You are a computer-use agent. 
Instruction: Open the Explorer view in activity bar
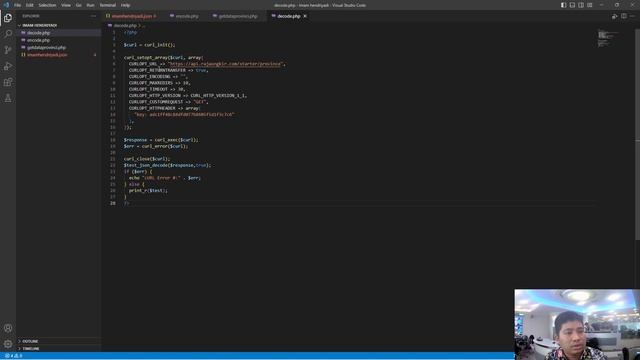[x=8, y=18]
